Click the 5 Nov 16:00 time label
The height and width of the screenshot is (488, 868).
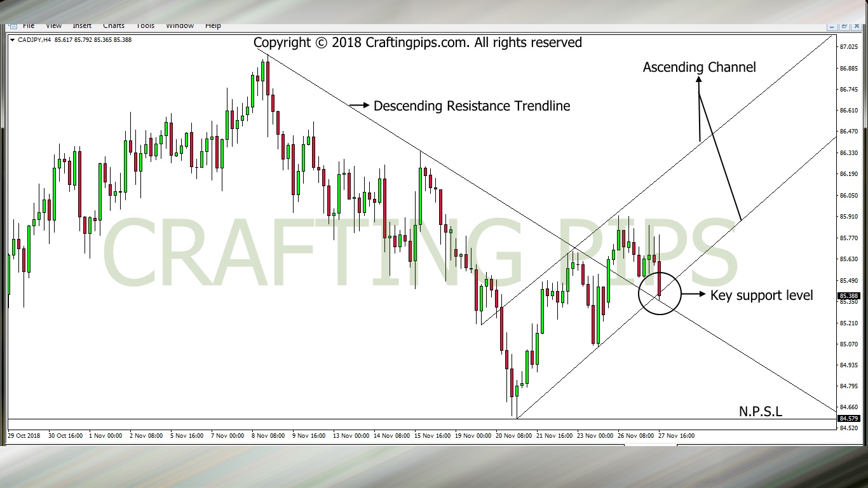(x=187, y=436)
